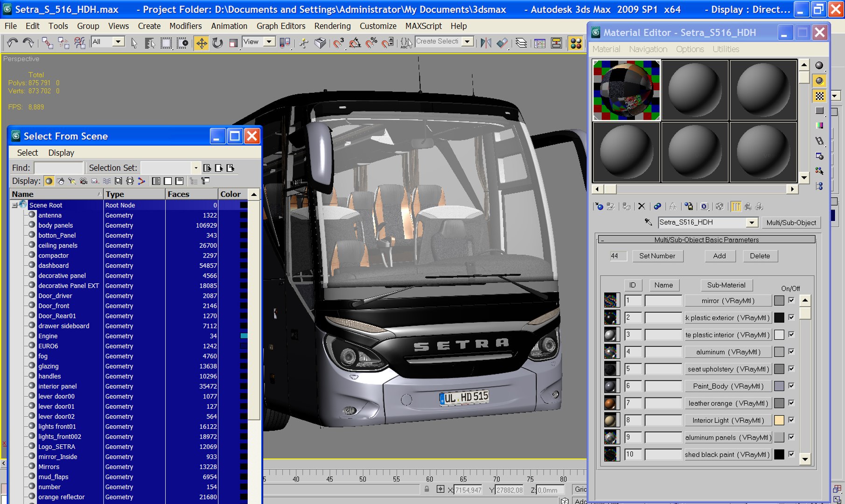The height and width of the screenshot is (504, 845).
Task: Toggle Display Cameras filter icon
Action: point(84,181)
